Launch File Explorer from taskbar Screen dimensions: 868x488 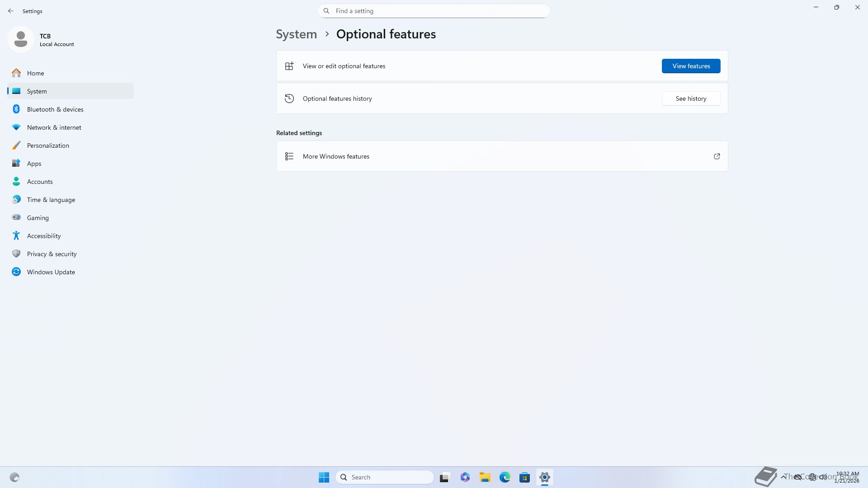coord(485,477)
